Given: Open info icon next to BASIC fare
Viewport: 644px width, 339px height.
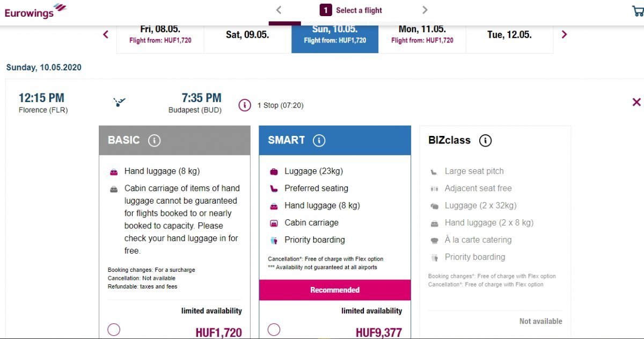Looking at the screenshot, I should click(154, 141).
